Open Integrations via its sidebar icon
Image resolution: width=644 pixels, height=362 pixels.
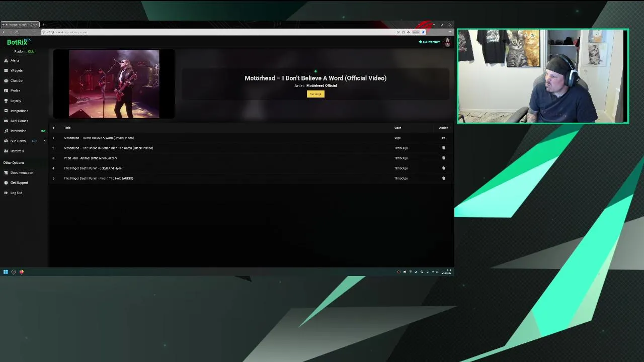(x=6, y=111)
